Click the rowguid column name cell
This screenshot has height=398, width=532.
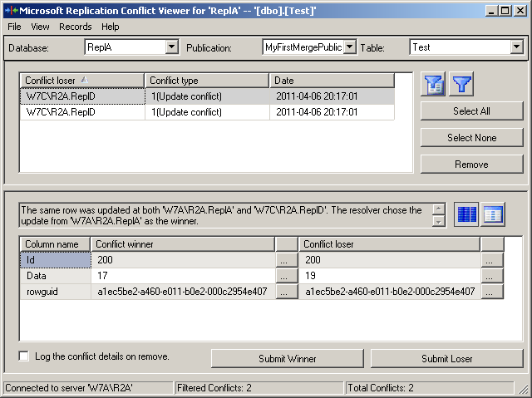(x=56, y=292)
